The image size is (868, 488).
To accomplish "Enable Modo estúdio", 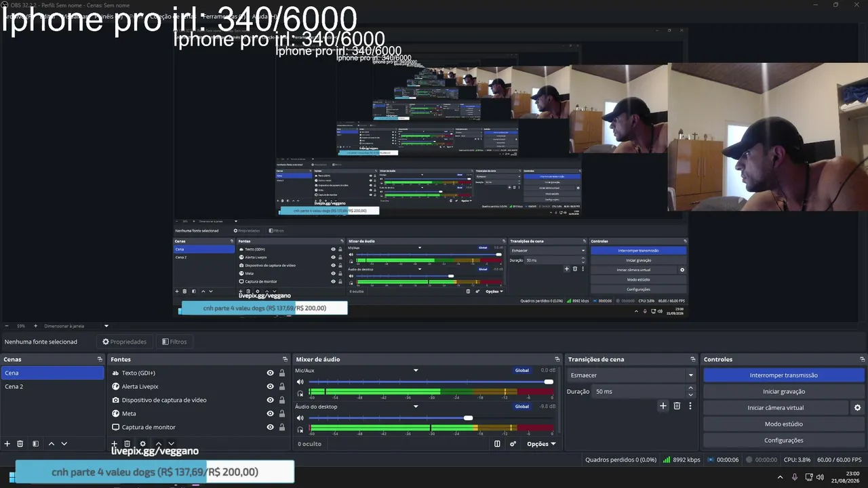I will (x=784, y=424).
